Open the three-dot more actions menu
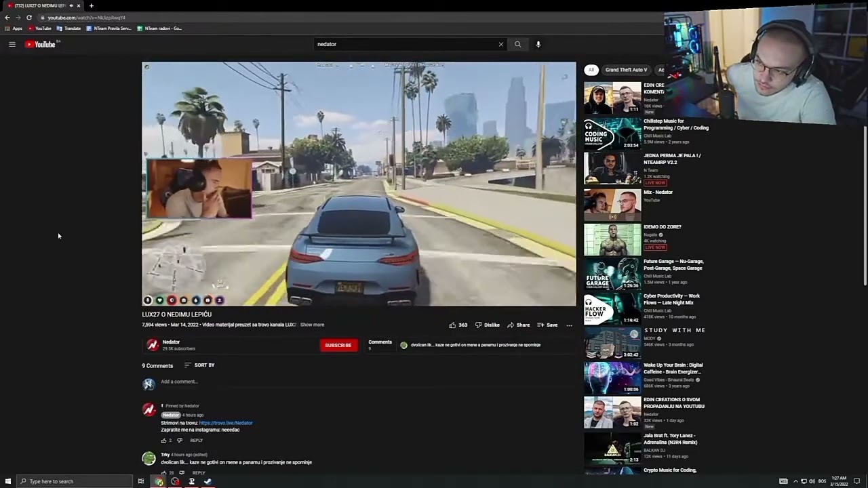 coord(569,325)
